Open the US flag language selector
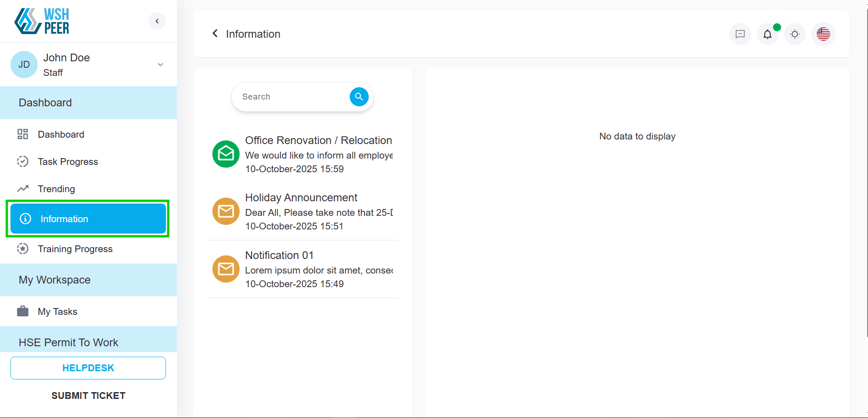Screen dimensions: 868x418 pos(823,34)
